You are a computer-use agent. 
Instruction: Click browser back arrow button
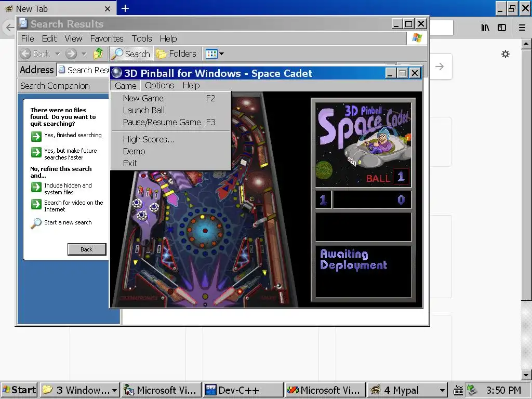(10, 27)
